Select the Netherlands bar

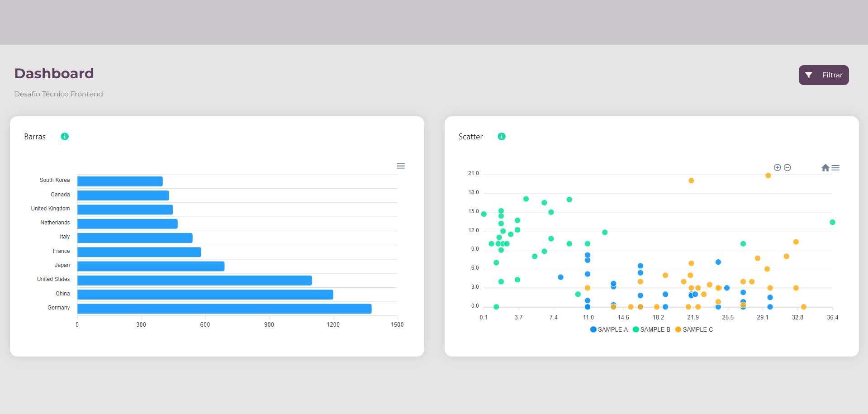[x=128, y=224]
